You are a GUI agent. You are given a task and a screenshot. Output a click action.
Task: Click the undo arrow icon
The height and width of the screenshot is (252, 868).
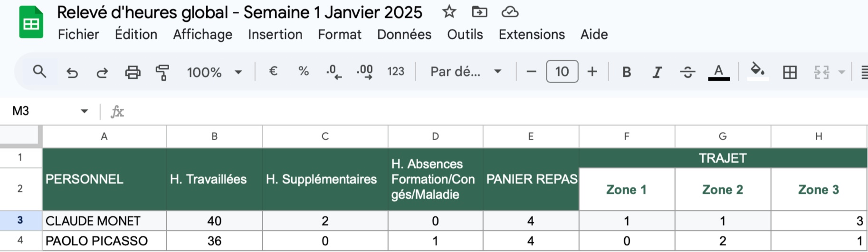(x=72, y=72)
